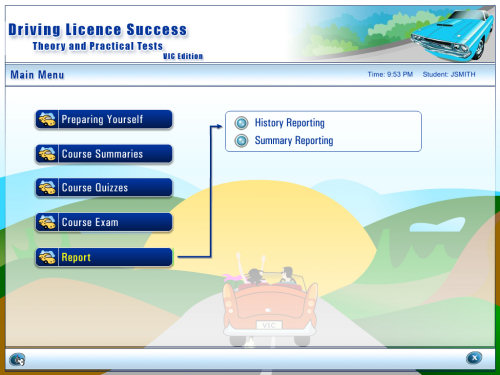This screenshot has height=375, width=500.
Task: Click car icon beside Report
Action: (47, 257)
